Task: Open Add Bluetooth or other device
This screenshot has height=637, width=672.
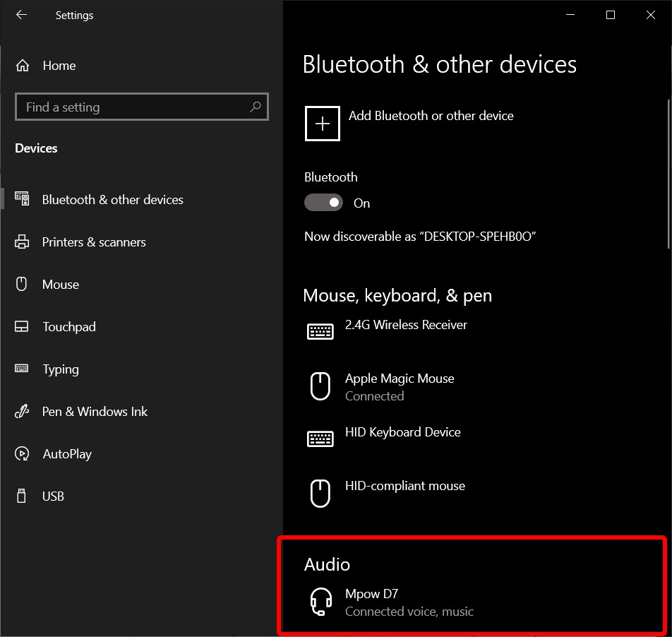Action: click(x=431, y=116)
